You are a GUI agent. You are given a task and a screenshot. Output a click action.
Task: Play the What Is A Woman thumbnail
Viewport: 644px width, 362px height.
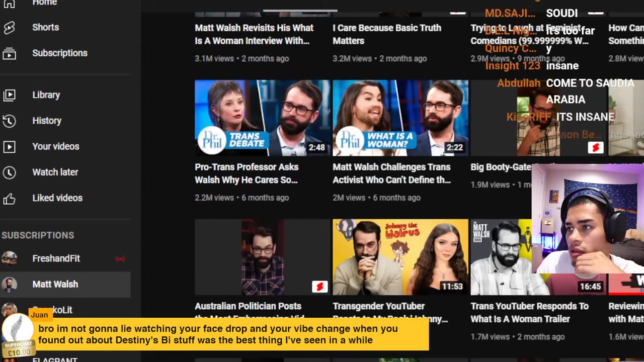click(x=400, y=118)
